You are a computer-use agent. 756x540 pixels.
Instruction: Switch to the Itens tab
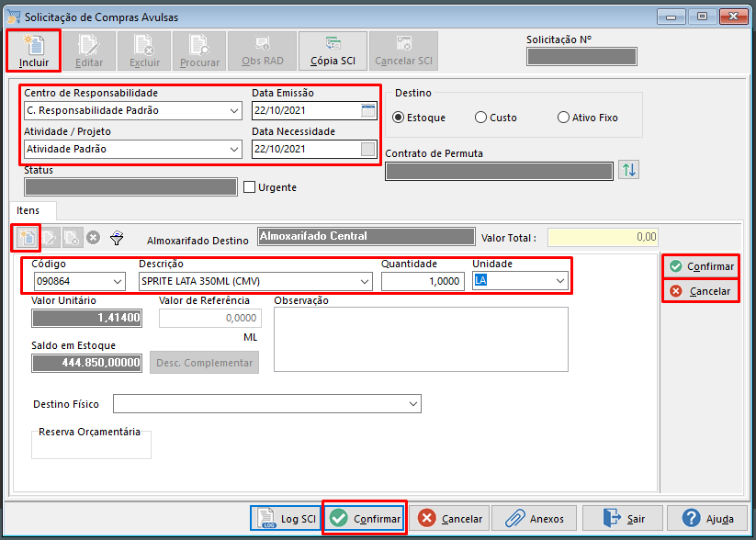click(28, 210)
